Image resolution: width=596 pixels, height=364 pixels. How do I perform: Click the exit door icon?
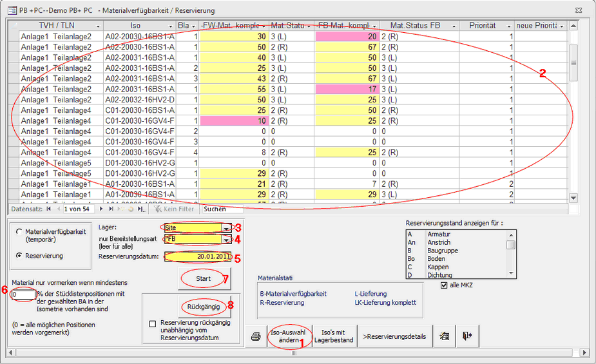point(466,336)
